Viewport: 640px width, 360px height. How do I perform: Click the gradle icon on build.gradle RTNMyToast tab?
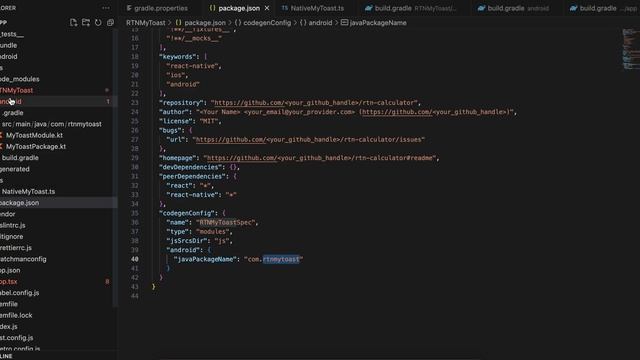(369, 8)
